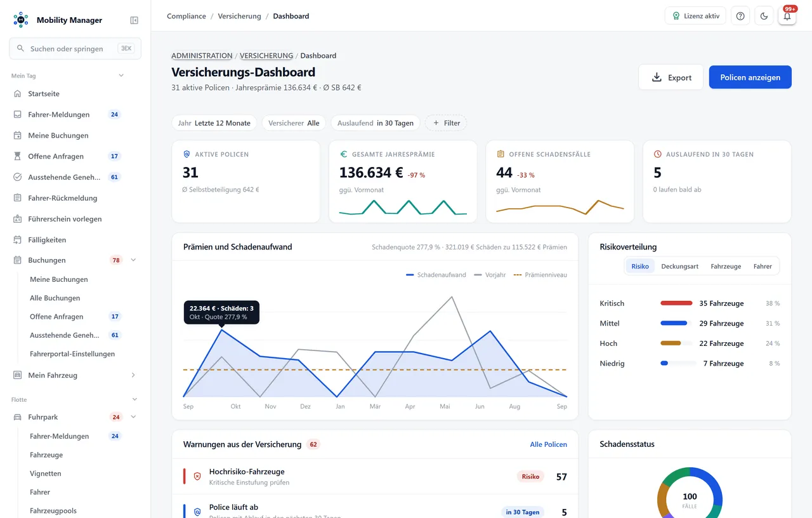Add a filter with the + Filter button
This screenshot has width=812, height=518.
446,123
